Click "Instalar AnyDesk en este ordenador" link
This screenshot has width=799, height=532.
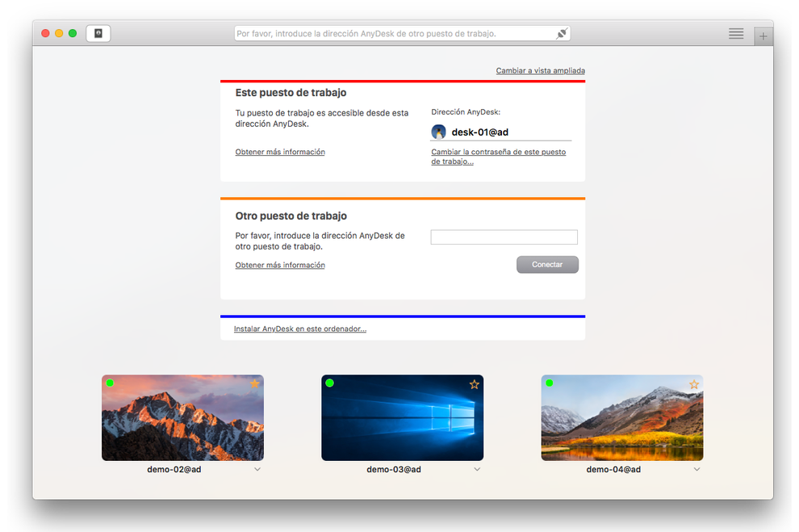coord(299,329)
